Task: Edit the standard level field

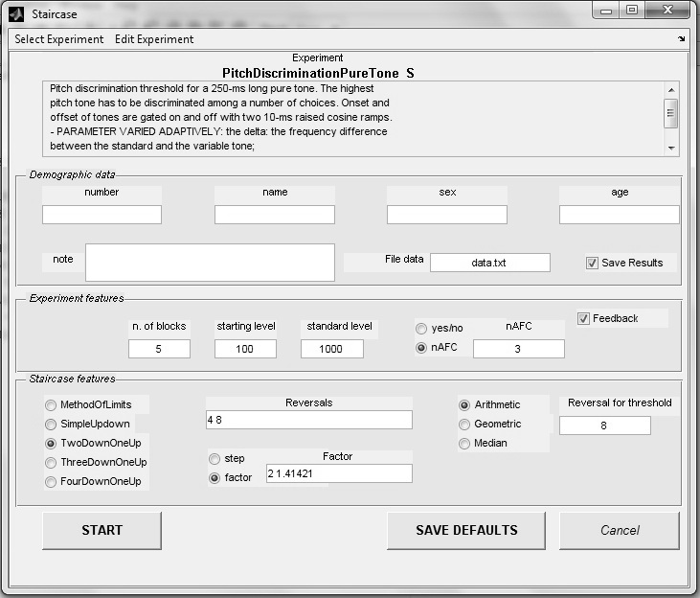Action: click(x=332, y=349)
